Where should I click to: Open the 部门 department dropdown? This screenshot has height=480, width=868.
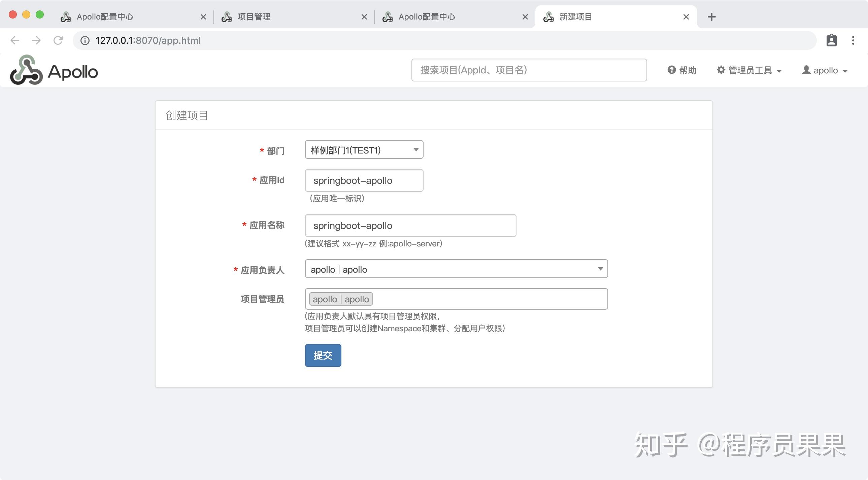pos(364,149)
